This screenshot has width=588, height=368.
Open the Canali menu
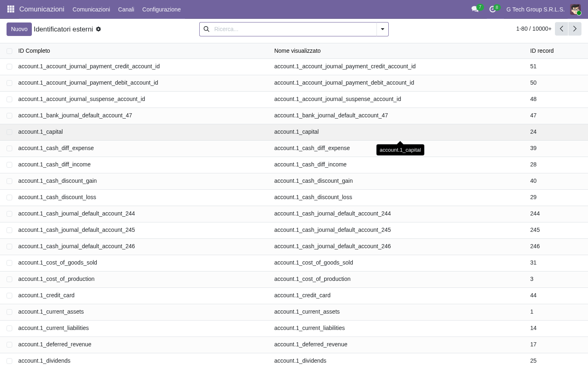126,9
